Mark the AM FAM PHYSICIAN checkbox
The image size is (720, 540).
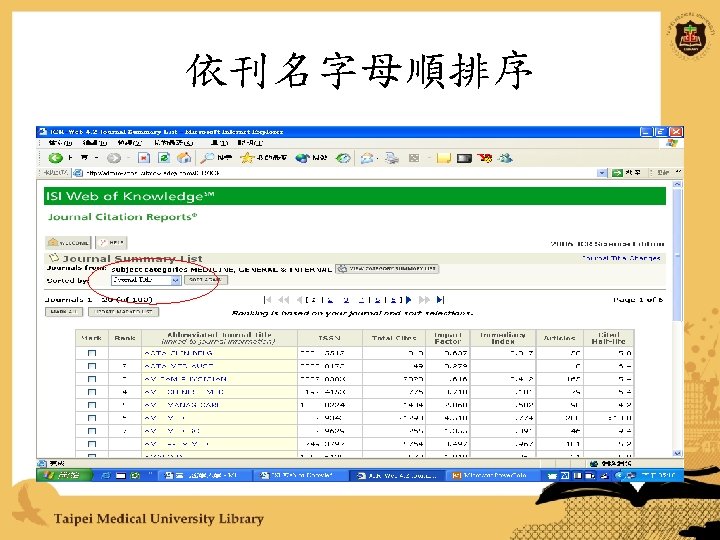pos(92,379)
